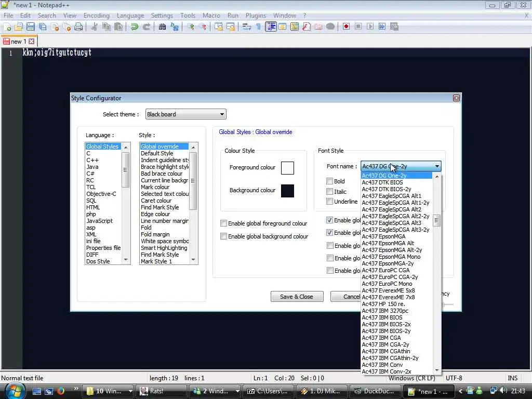Click the Language list scroll-down arrow
Viewport: 532px width, 399px height.
(126, 260)
